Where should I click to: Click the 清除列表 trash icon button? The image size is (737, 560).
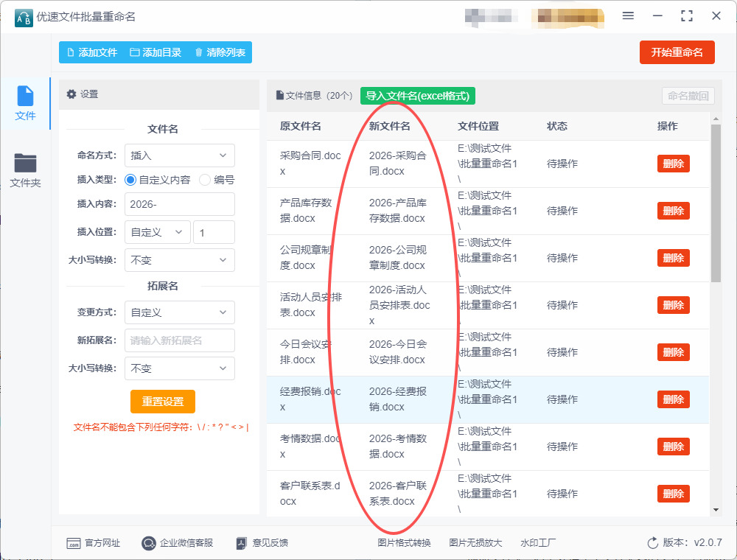pyautogui.click(x=220, y=52)
